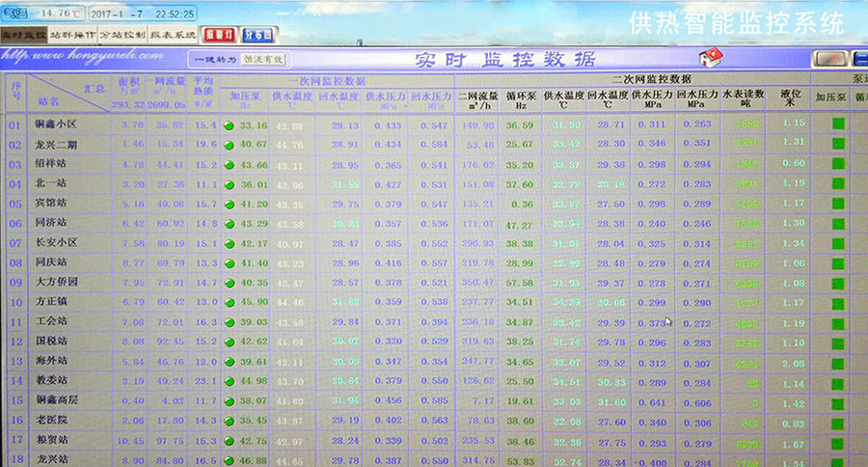Click green pump indicator for 北一站

pyautogui.click(x=230, y=184)
